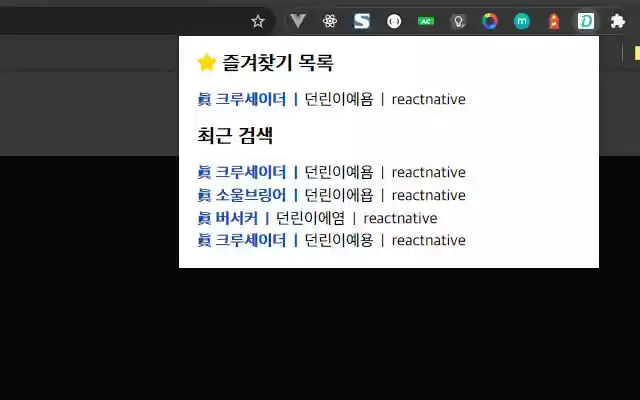Open the Lighthouse extension icon

[553, 21]
